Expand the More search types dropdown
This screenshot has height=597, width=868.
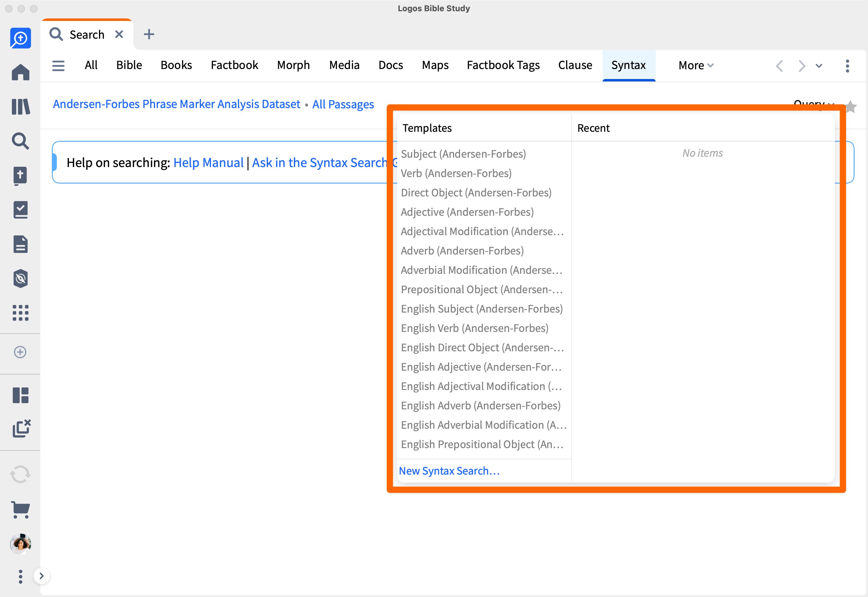696,66
